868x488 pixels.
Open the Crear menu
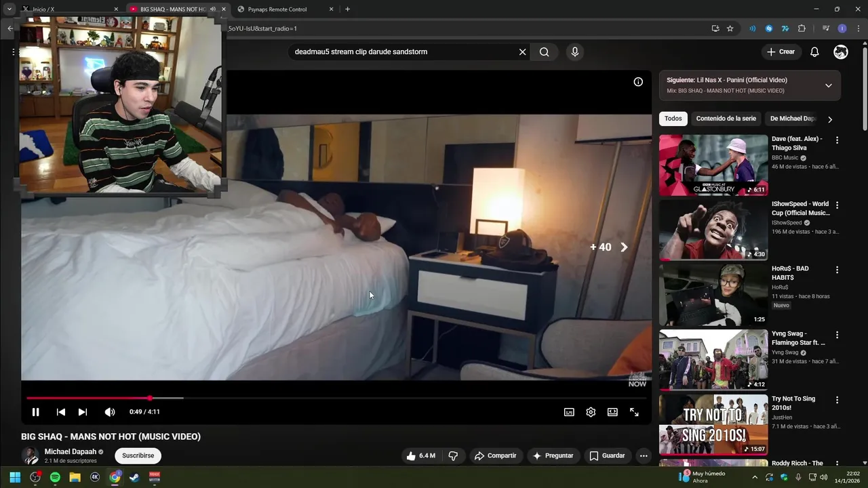click(x=781, y=52)
